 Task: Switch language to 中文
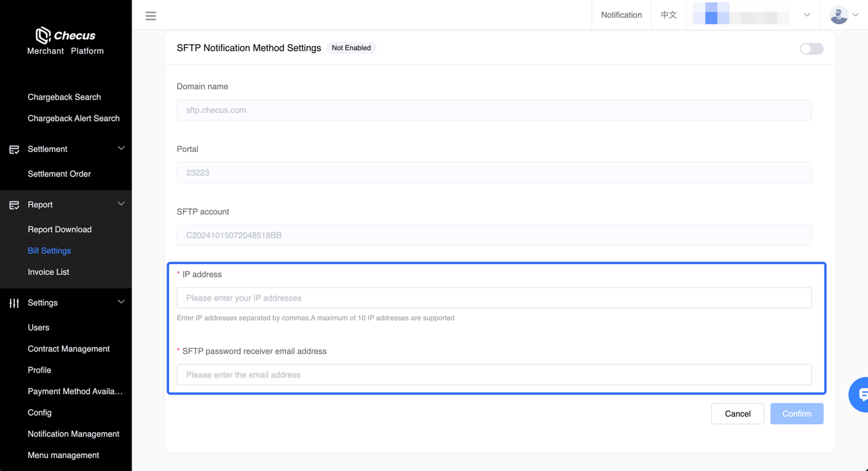(669, 15)
